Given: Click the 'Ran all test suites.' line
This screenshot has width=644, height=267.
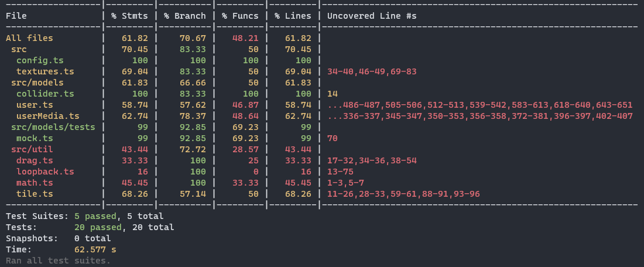Looking at the screenshot, I should coord(59,261).
